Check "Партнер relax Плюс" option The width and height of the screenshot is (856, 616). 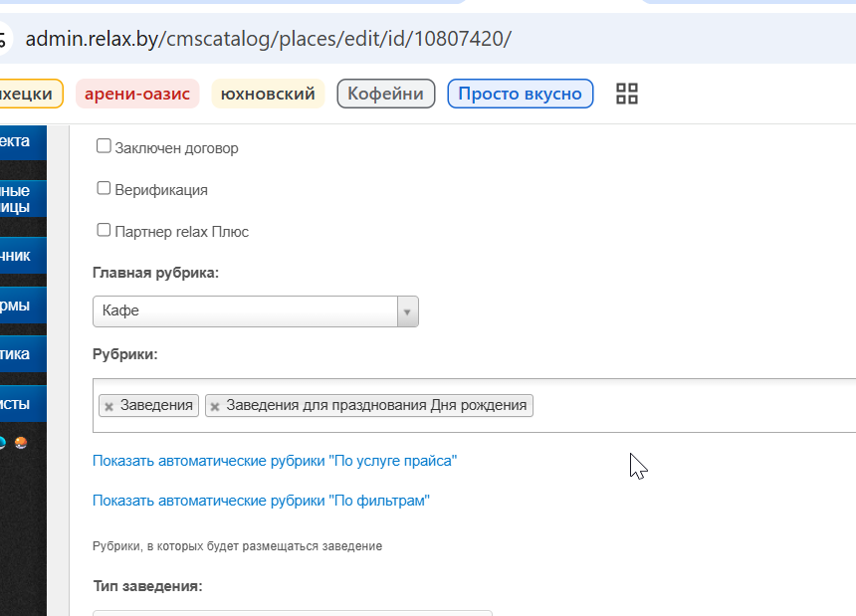104,230
